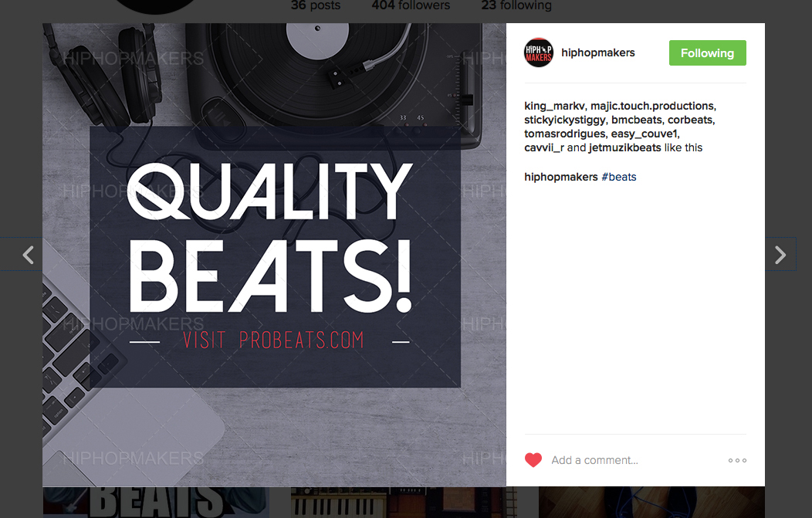Open stickyickystiggy liker profile
This screenshot has height=518, width=812.
(x=564, y=120)
